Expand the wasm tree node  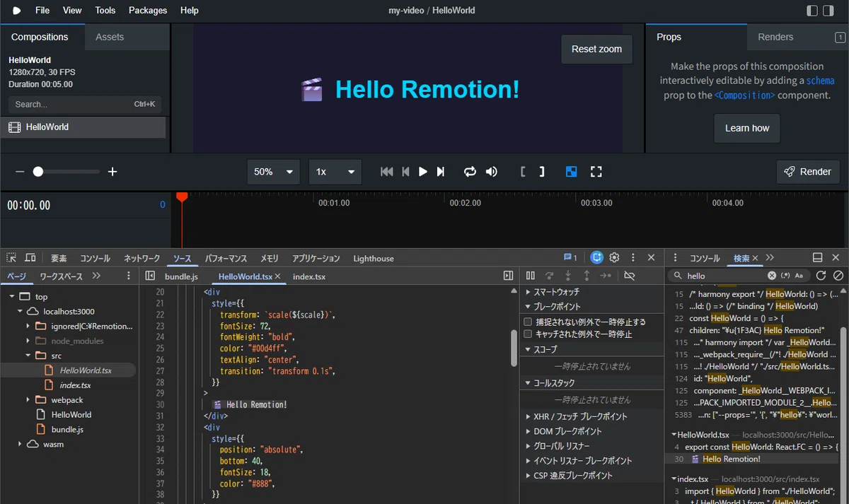pos(20,444)
